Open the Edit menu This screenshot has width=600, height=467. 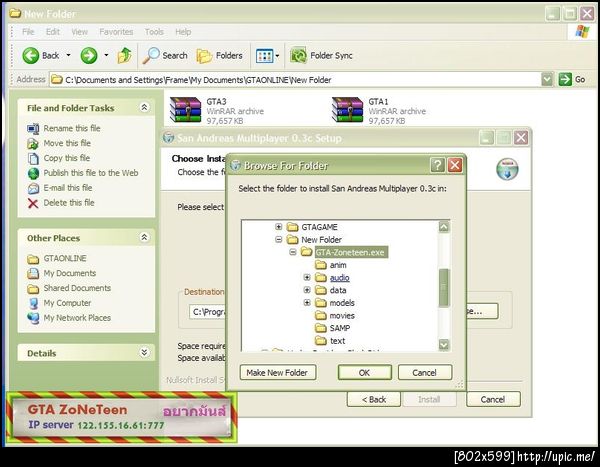pos(53,32)
